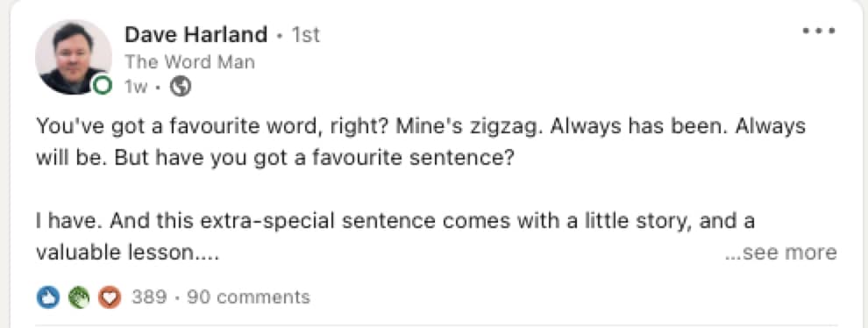868x328 pixels.
Task: Expand the post with see more
Action: coord(781,253)
